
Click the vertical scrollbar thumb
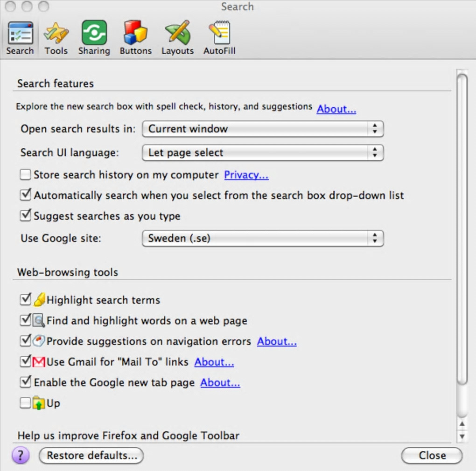[x=462, y=229]
